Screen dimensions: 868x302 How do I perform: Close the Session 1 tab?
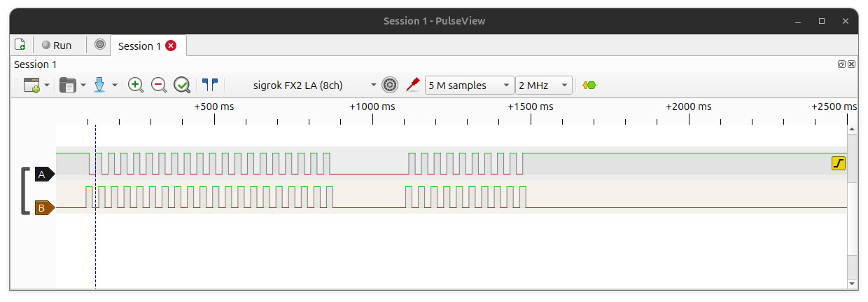[171, 46]
